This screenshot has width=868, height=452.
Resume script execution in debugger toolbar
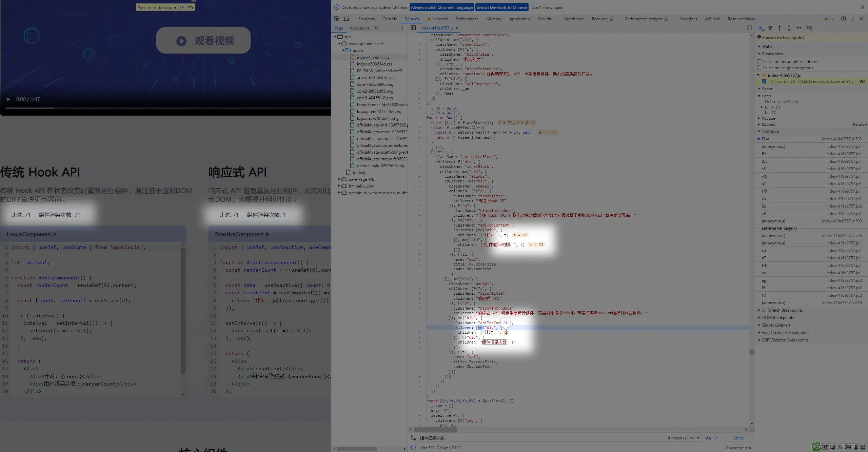pos(761,28)
